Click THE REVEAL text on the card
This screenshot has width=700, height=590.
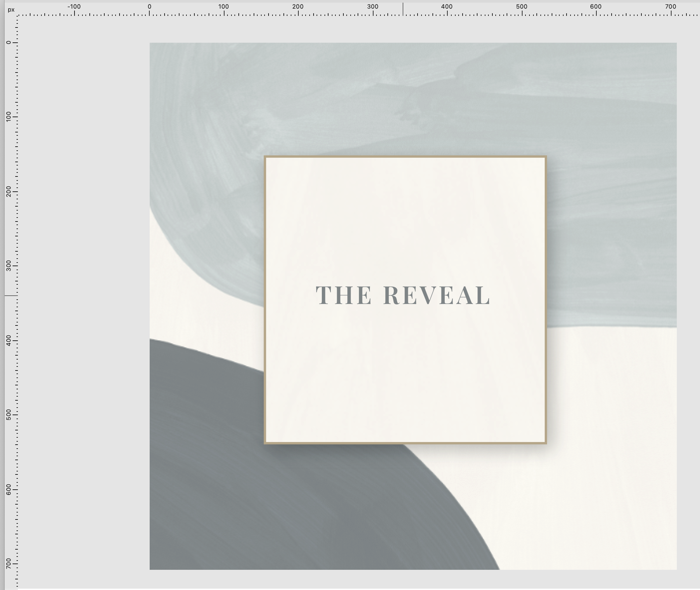[x=403, y=296]
